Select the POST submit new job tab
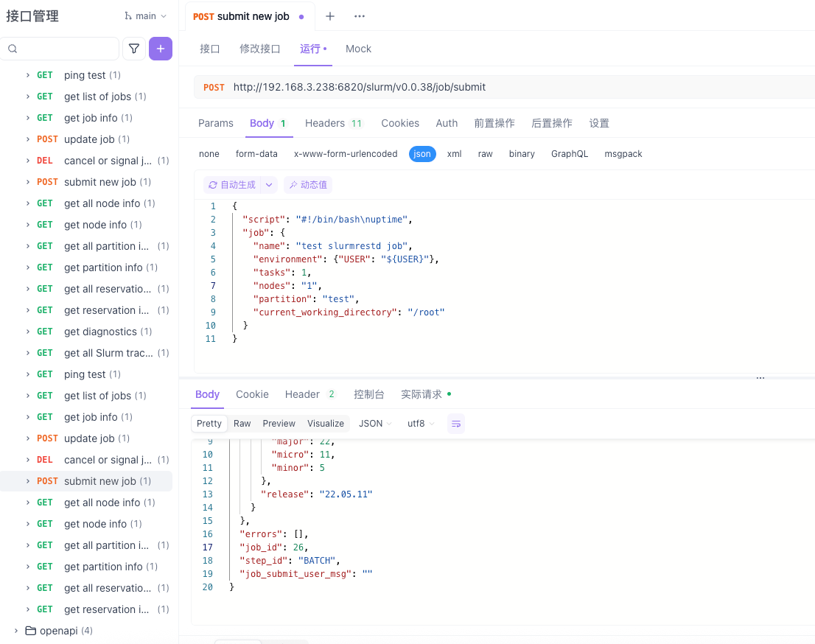The width and height of the screenshot is (815, 644). [249, 17]
